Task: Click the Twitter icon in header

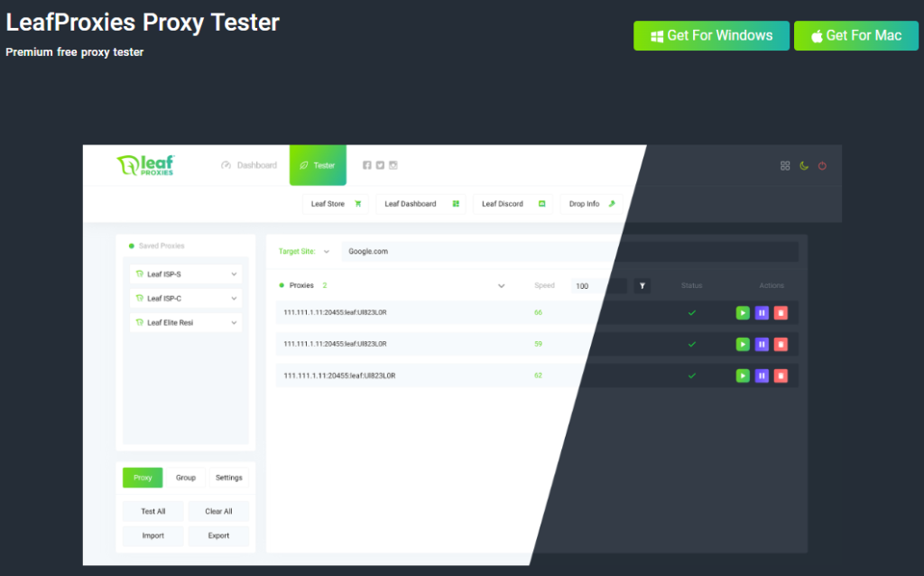Action: click(380, 165)
